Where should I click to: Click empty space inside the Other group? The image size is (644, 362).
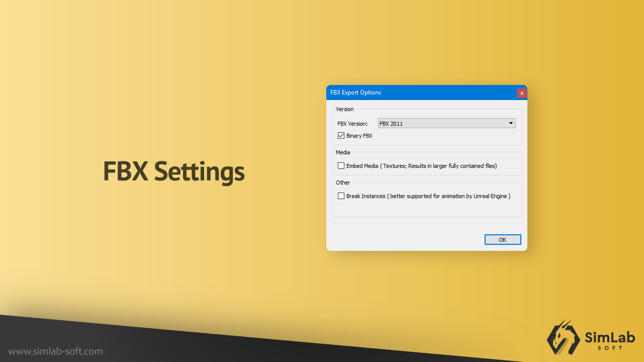coord(427,209)
